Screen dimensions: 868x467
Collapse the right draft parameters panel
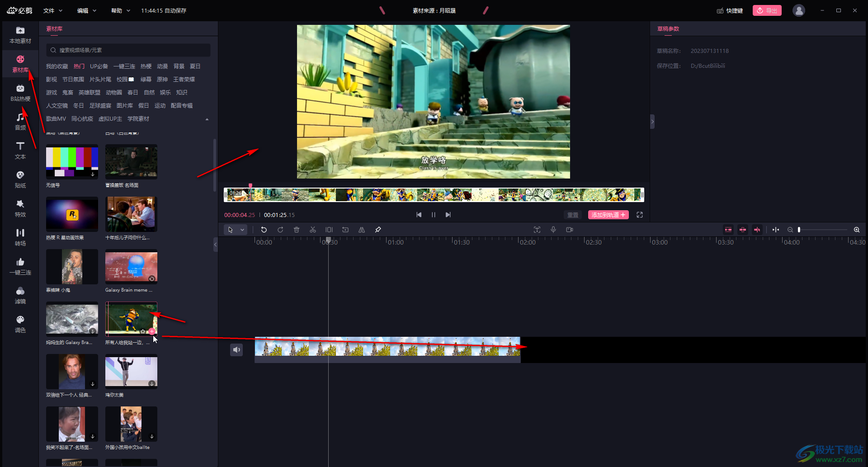pyautogui.click(x=652, y=122)
